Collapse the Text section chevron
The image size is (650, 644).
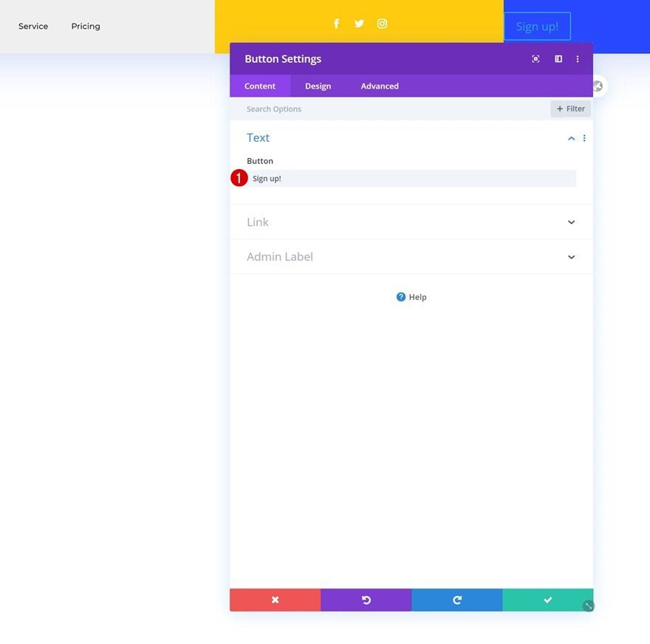[x=571, y=138]
